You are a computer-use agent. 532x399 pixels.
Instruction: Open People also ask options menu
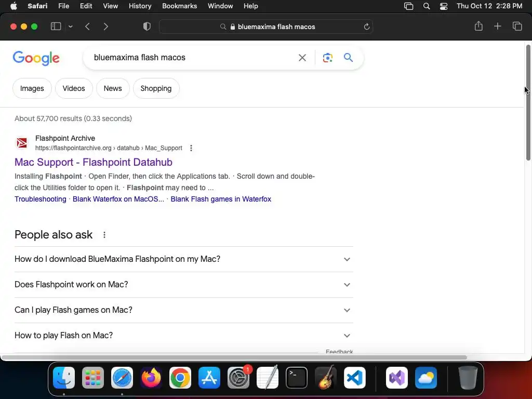[104, 235]
